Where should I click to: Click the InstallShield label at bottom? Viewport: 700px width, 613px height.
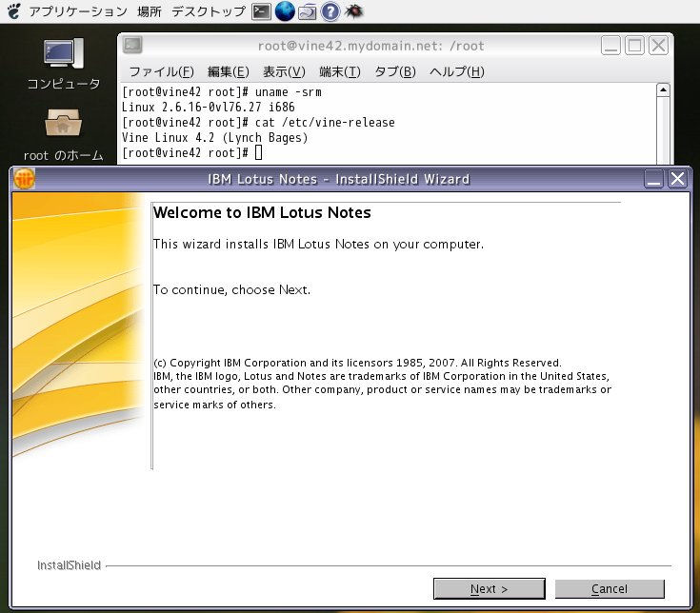click(70, 565)
